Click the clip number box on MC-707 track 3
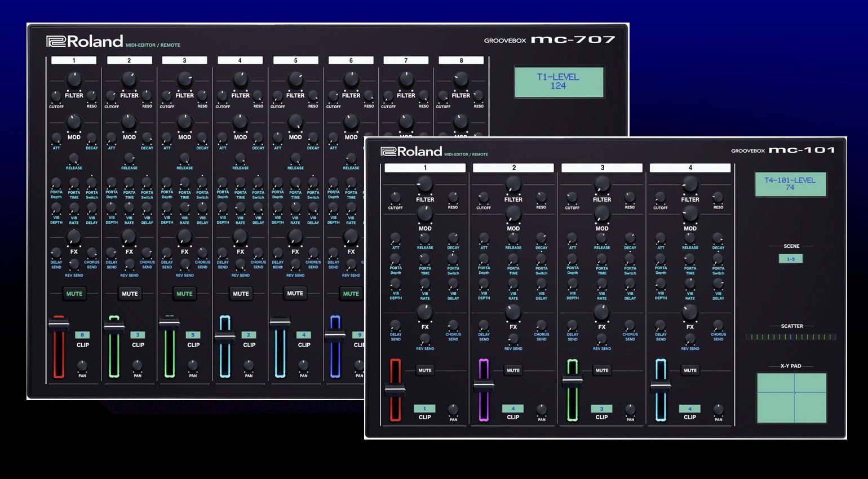868x479 pixels. (193, 335)
